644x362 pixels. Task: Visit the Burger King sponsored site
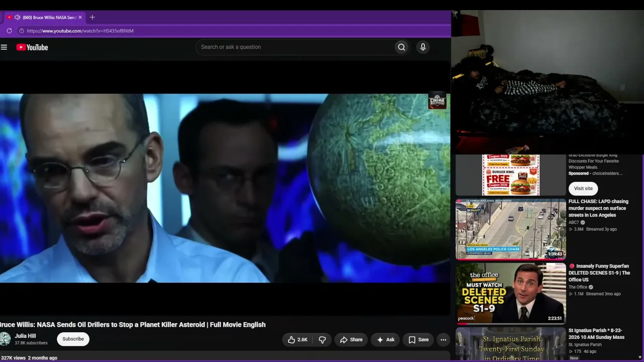pos(583,189)
